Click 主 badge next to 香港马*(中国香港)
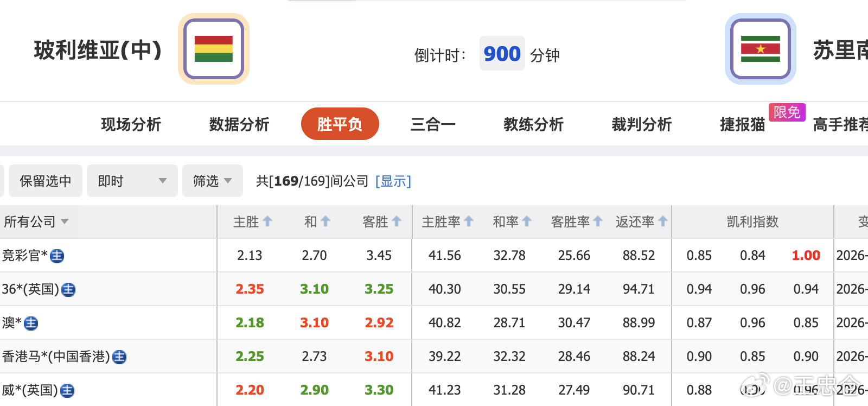868x406 pixels. click(x=119, y=357)
